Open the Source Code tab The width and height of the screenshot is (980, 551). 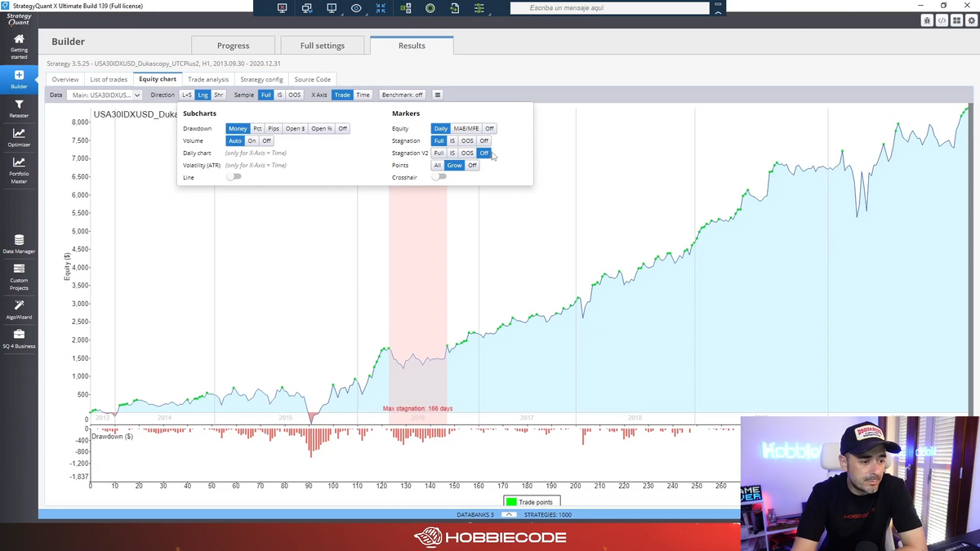tap(313, 79)
